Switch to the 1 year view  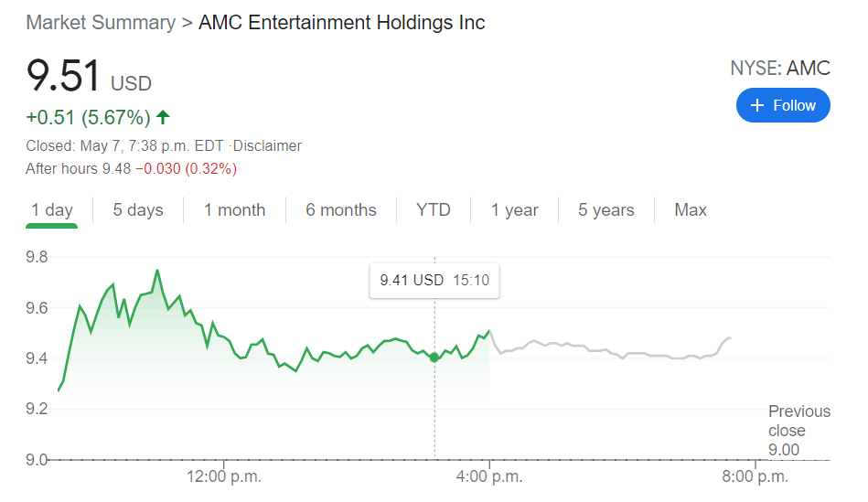coord(515,210)
